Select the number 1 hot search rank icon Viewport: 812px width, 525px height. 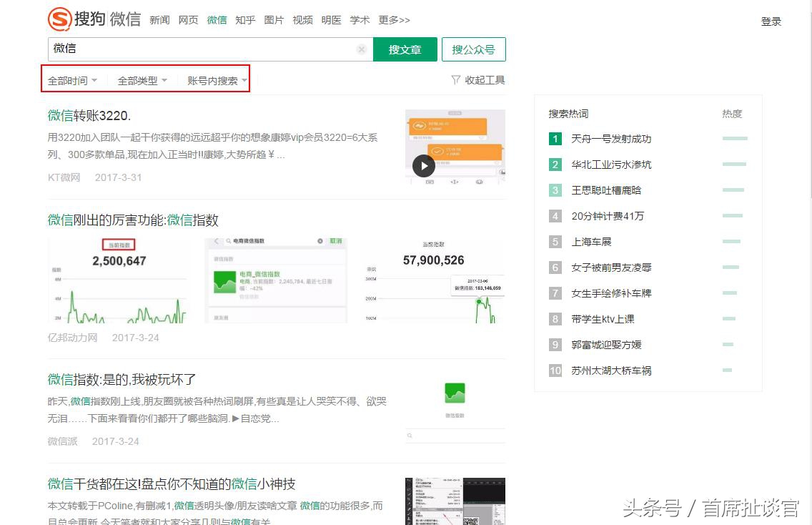click(555, 139)
